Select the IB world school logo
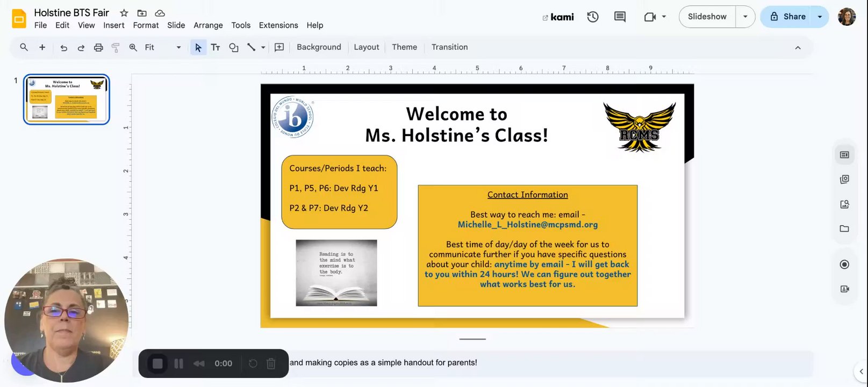Viewport: 868px width, 387px height. (293, 117)
